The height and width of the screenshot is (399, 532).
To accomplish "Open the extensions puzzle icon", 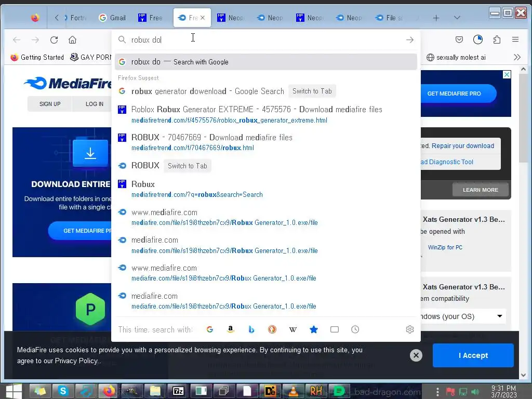I will point(497,39).
